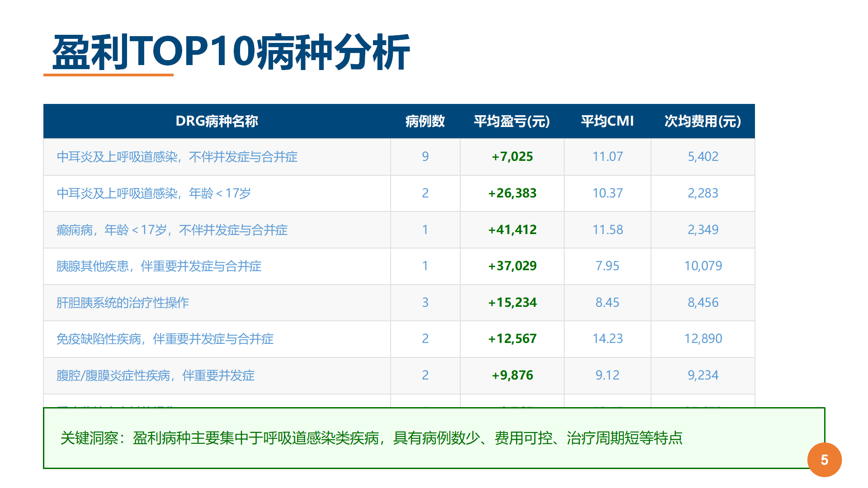Select the 病例数 column header
The width and height of the screenshot is (868, 488).
click(x=425, y=121)
